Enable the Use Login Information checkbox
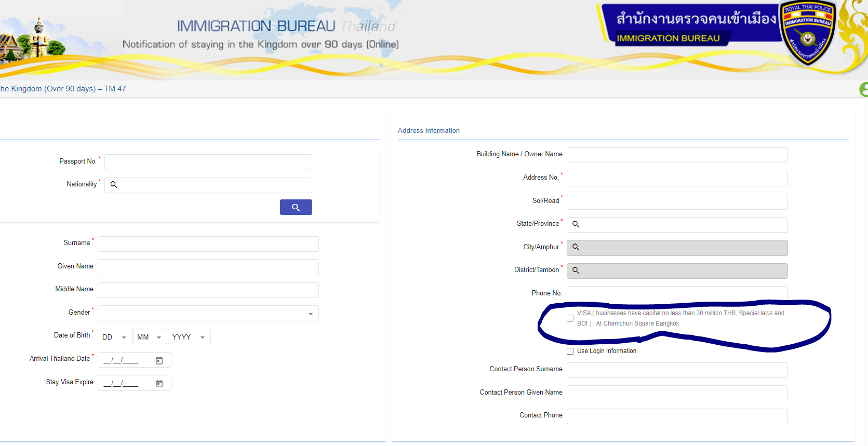Screen dimensions: 868x446 click(x=570, y=352)
